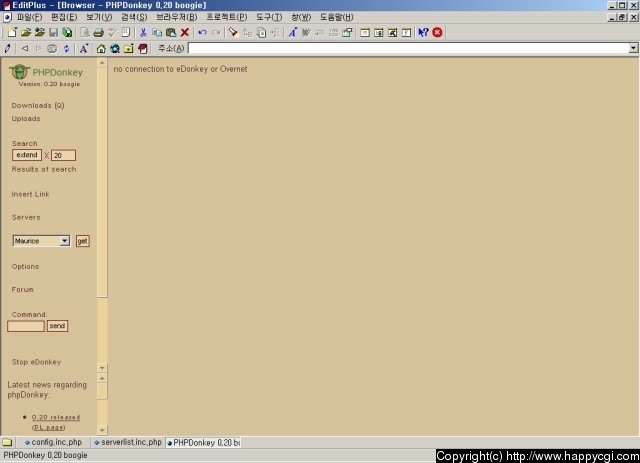The width and height of the screenshot is (640, 463).
Task: Switch to the serverlist.inc.php tab
Action: pos(128,442)
